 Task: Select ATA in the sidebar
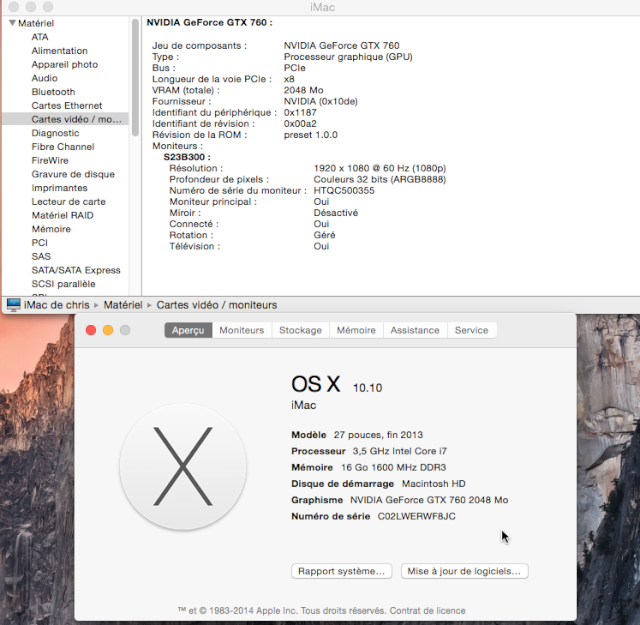(x=40, y=37)
